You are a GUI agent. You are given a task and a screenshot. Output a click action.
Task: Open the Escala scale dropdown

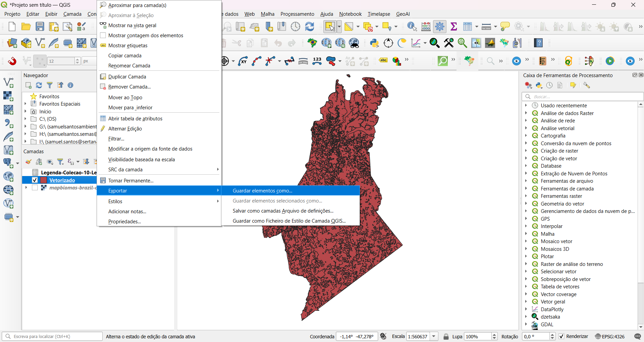point(434,336)
